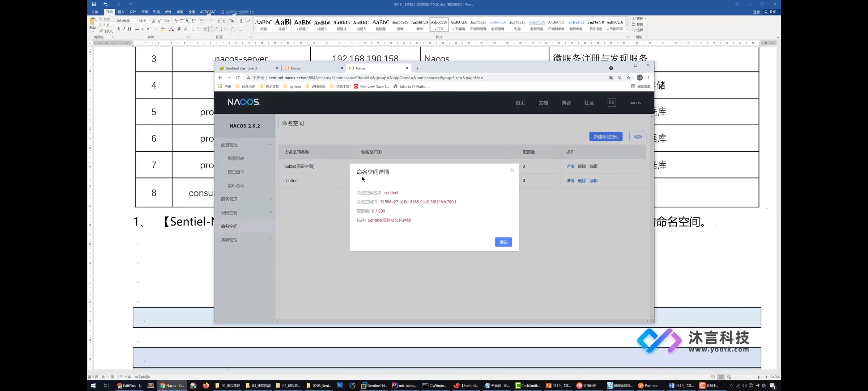The height and width of the screenshot is (391, 868).
Task: Switch Nacos language with the En button
Action: (612, 102)
